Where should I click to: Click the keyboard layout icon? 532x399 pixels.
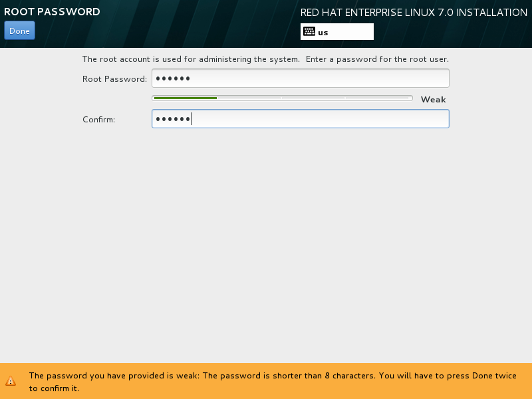coord(309,31)
